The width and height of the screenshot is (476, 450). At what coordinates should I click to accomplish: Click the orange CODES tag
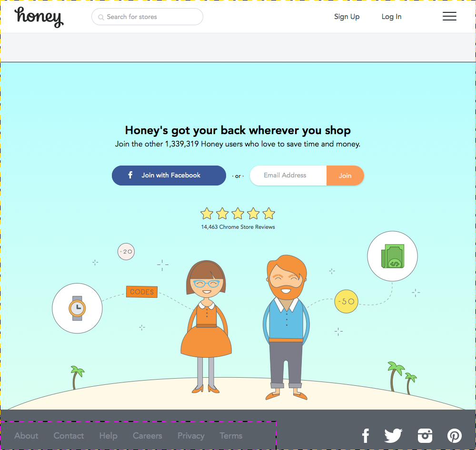pyautogui.click(x=142, y=292)
